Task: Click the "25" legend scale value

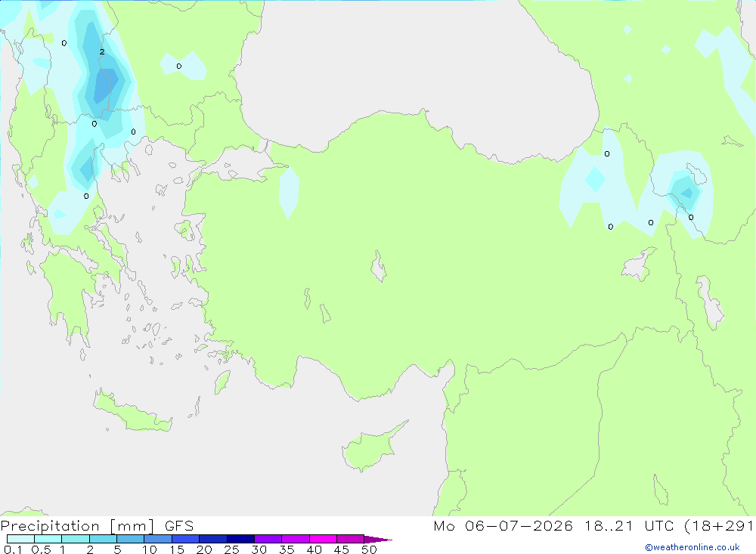Action: coord(231,549)
